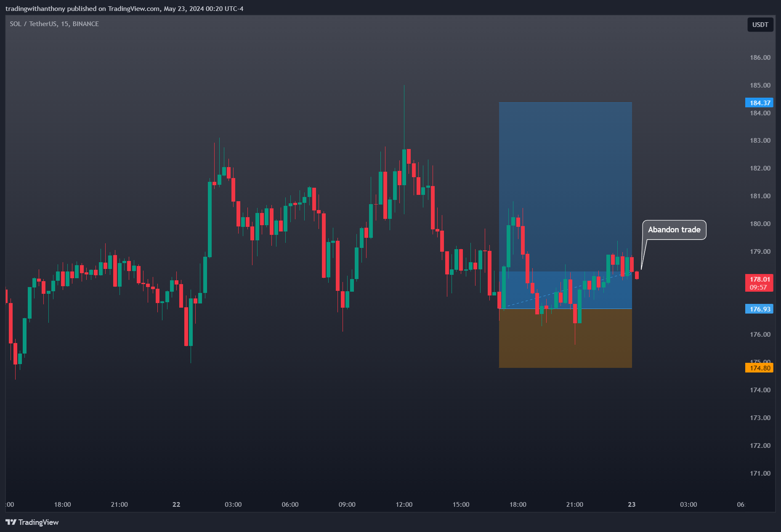Click the USDT currency button
The image size is (781, 532).
click(760, 24)
